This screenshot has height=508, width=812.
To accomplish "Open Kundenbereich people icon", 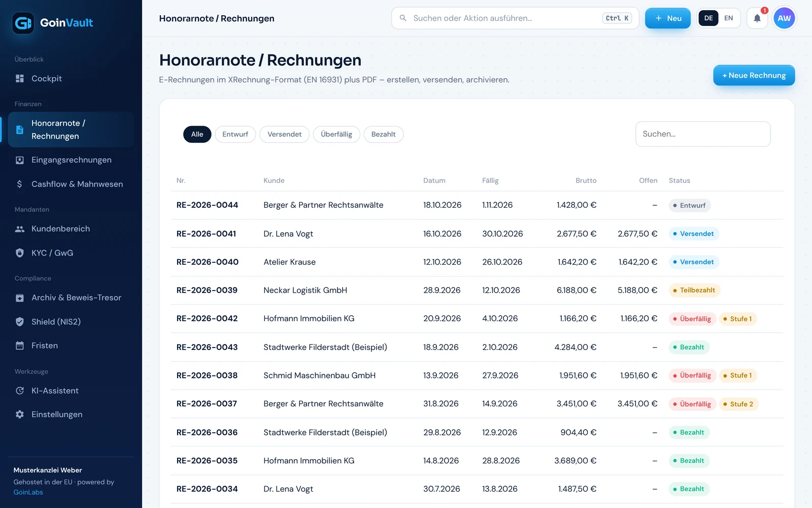I will pos(20,229).
